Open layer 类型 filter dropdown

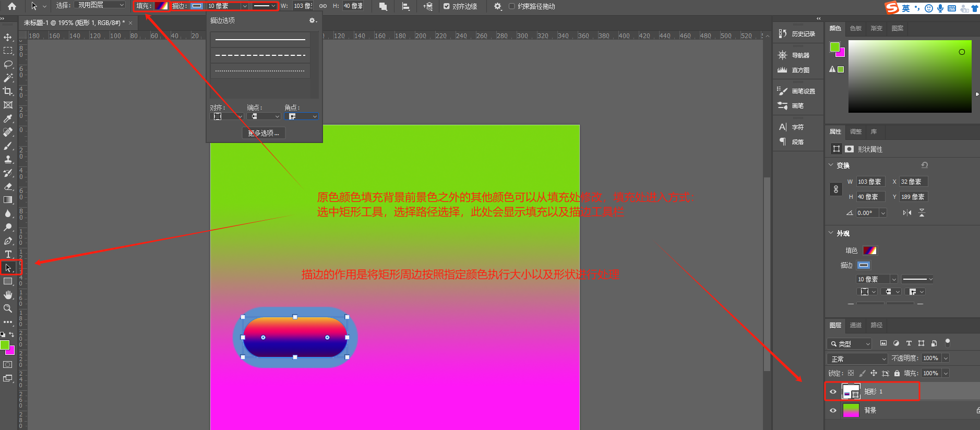click(x=850, y=343)
